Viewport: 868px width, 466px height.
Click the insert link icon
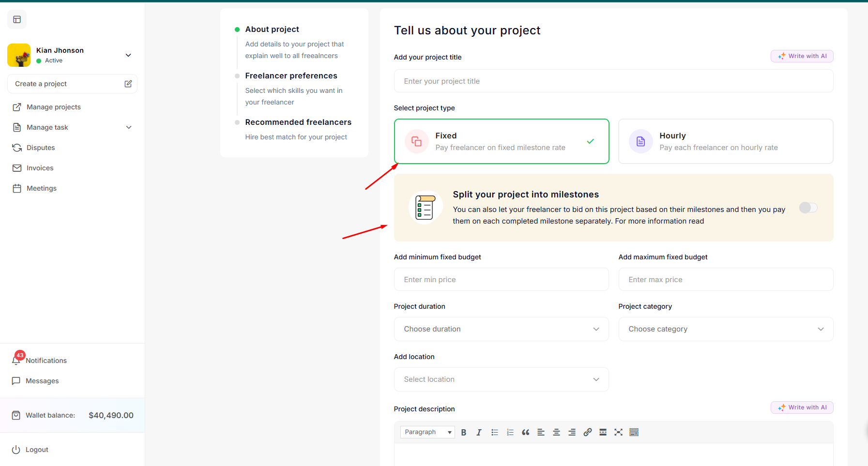587,433
